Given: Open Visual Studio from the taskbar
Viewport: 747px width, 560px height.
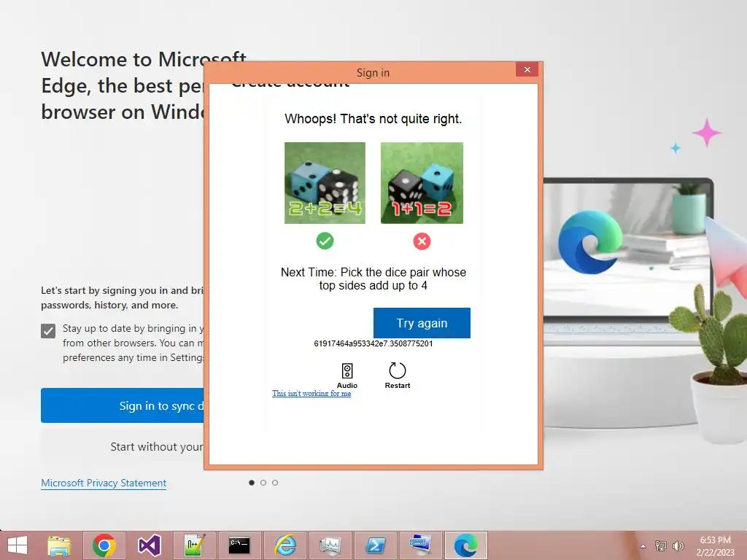Looking at the screenshot, I should coord(150,545).
